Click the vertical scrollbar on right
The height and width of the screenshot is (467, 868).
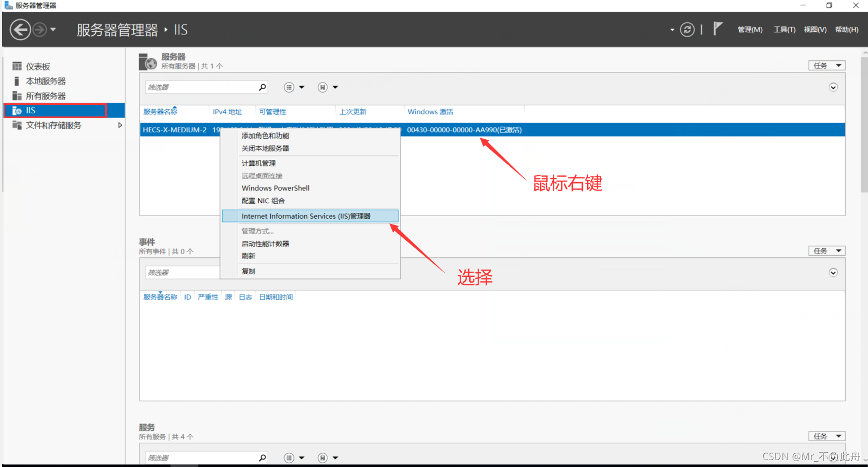pos(865,124)
